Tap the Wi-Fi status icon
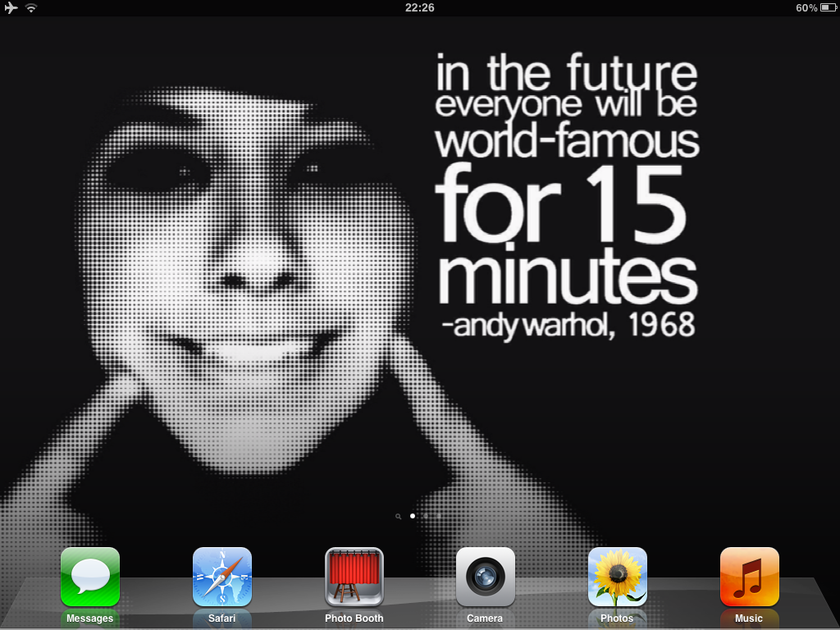840x630 pixels. 32,8
